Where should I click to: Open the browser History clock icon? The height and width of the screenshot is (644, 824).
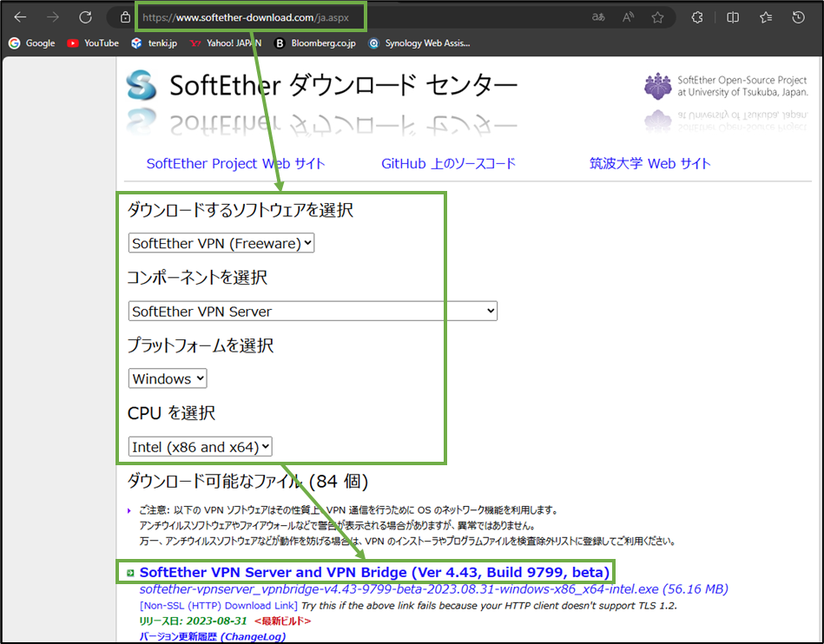pyautogui.click(x=798, y=17)
